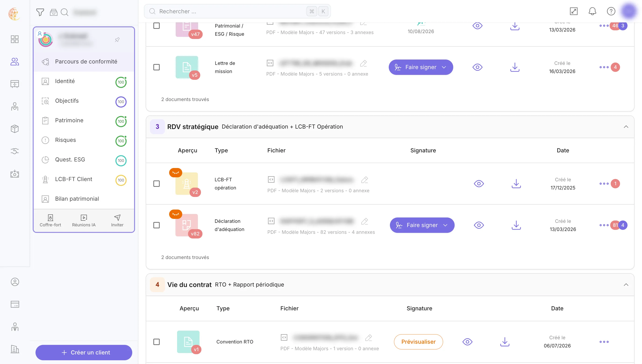The height and width of the screenshot is (364, 642).
Task: Preview Déclaration d'adéquation with eye icon
Action: (x=479, y=225)
